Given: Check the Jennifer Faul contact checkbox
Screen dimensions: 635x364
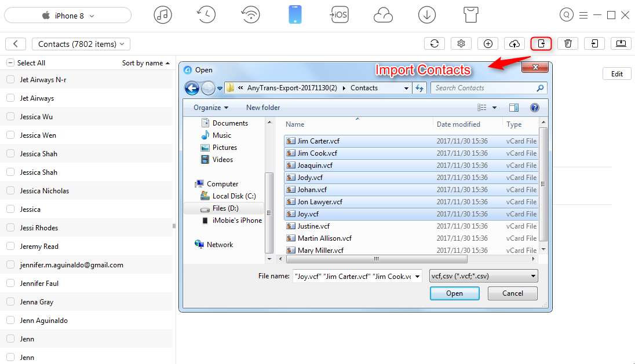Looking at the screenshot, I should [10, 283].
